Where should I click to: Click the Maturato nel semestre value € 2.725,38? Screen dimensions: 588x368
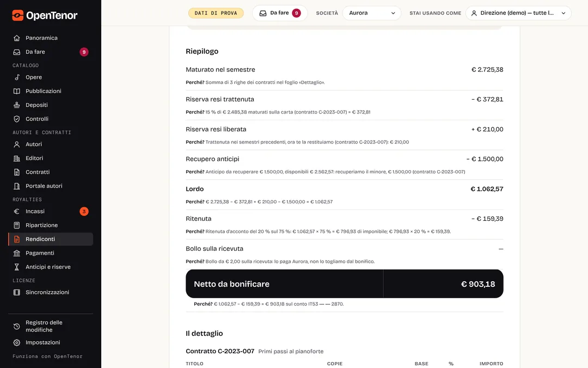point(487,69)
